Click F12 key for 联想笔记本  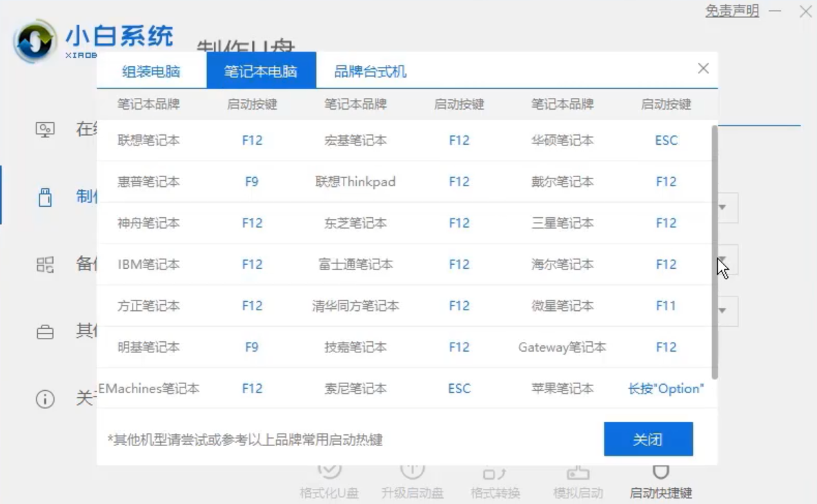(252, 140)
